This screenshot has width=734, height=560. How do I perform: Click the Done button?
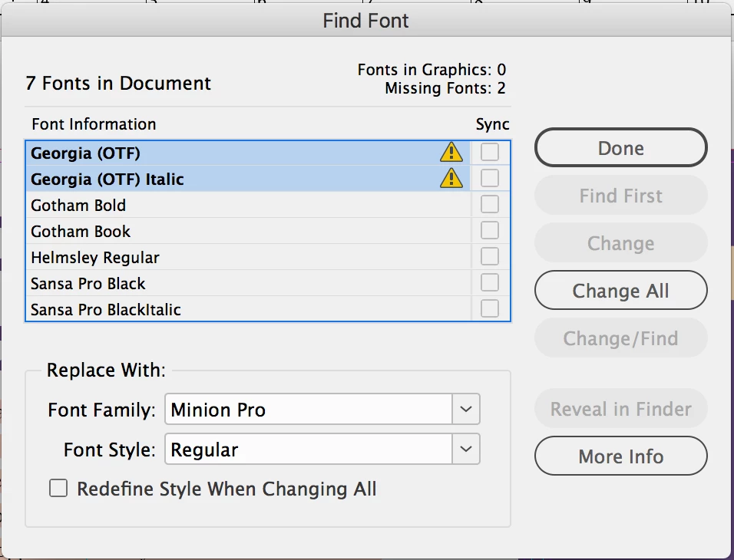620,148
